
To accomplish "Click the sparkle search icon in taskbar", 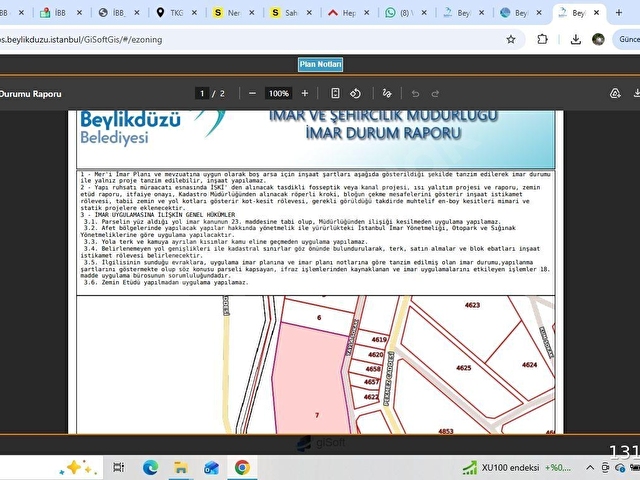I will (x=77, y=467).
